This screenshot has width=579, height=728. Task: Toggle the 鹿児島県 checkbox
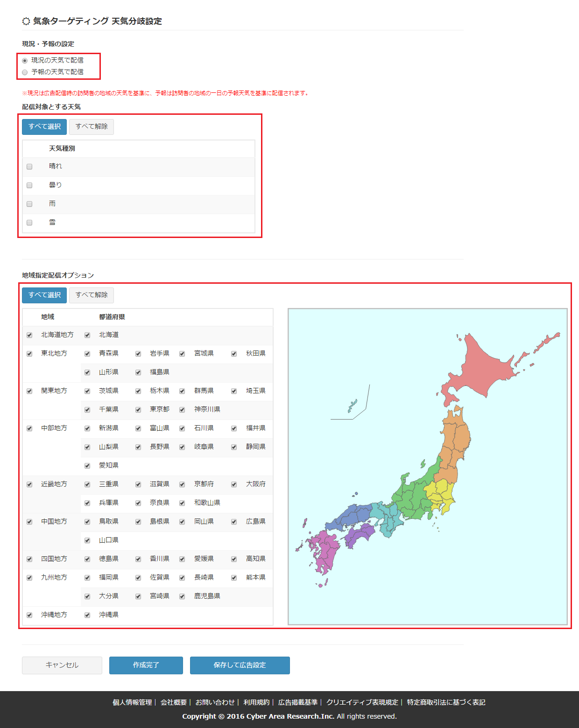(x=182, y=596)
